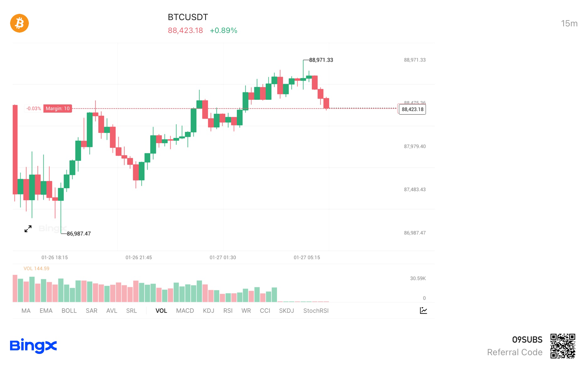Open the MA indicator option
The width and height of the screenshot is (588, 369).
point(26,311)
